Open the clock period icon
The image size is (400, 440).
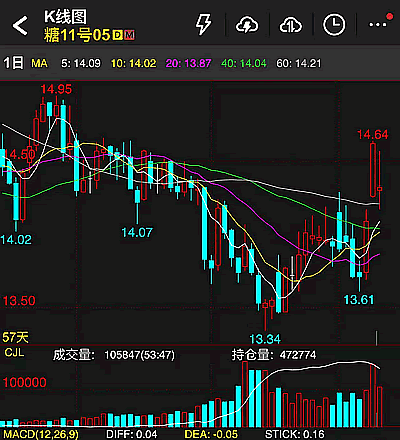tap(334, 25)
